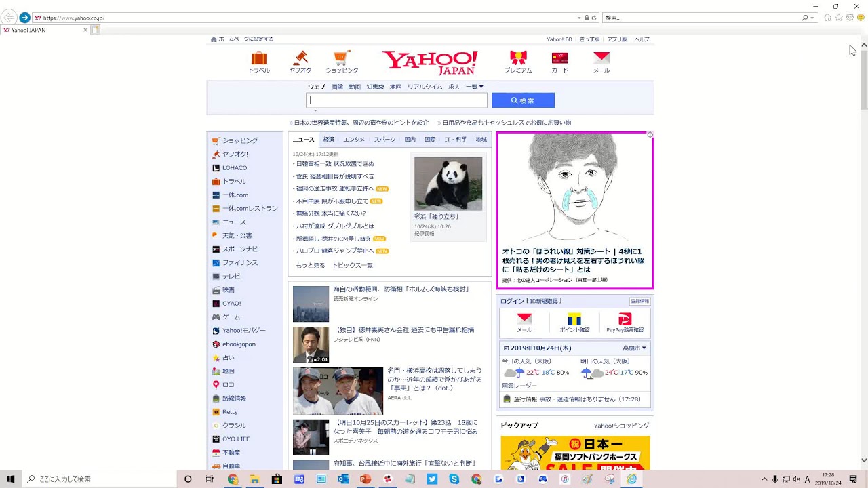Screen dimensions: 868x488
Task: Switch search category to 知恵袋
Action: [x=375, y=87]
